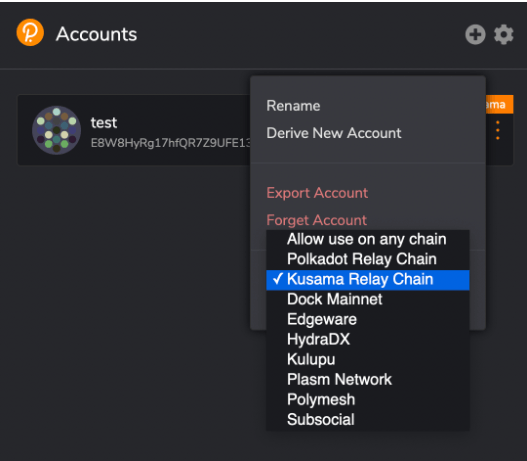Viewport: 527px width, 461px height.
Task: Select checked Kusama Relay Chain option
Action: [368, 280]
